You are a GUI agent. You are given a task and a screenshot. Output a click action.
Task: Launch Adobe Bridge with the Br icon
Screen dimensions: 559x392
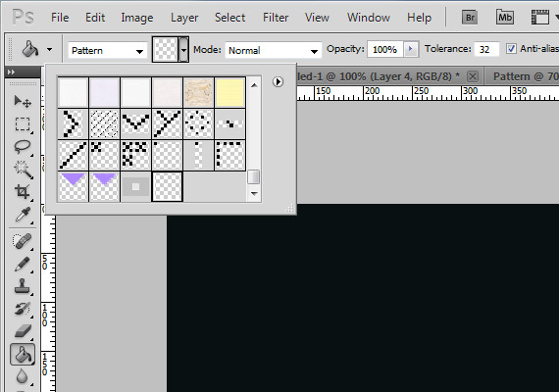(x=470, y=18)
